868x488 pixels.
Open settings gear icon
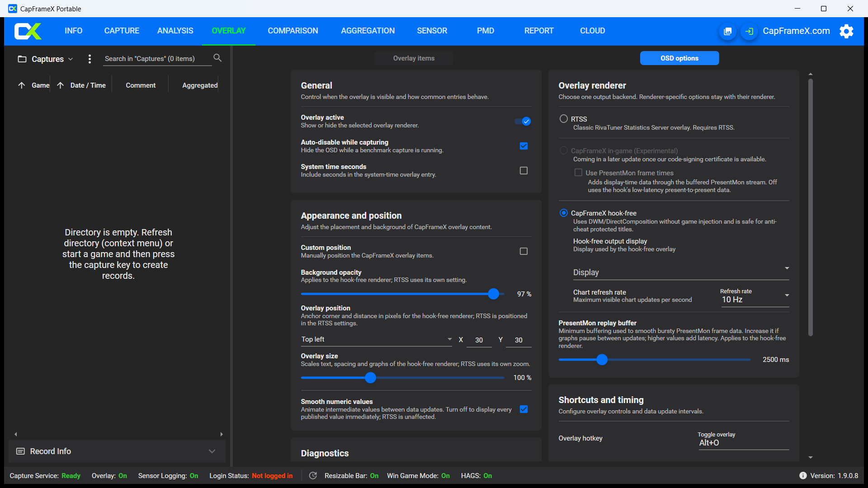tap(846, 31)
